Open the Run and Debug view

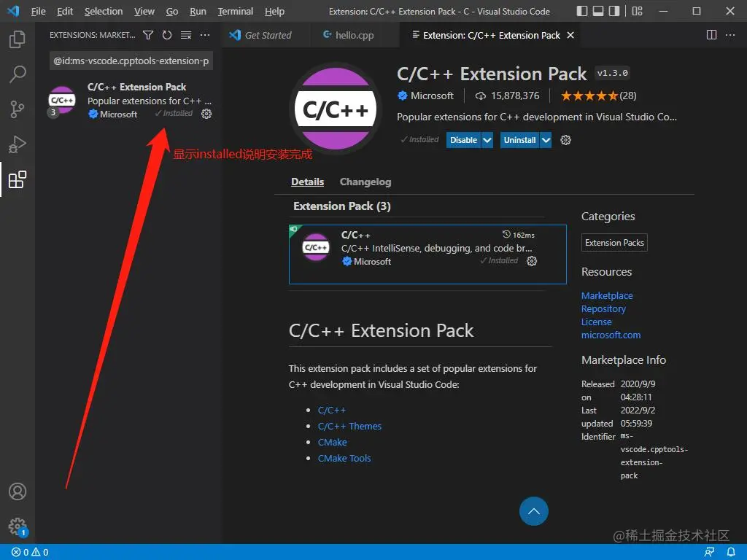pos(18,144)
